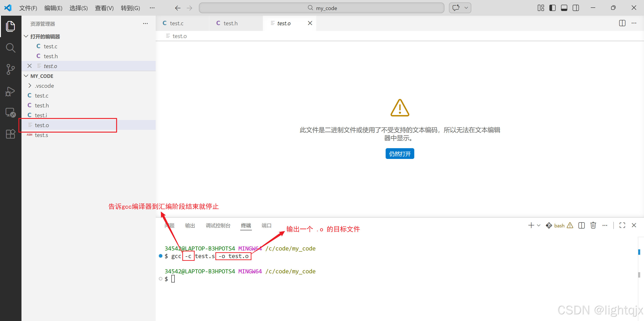Screen dimensions: 644x321
Task: Select the bash terminal label
Action: (x=559, y=225)
